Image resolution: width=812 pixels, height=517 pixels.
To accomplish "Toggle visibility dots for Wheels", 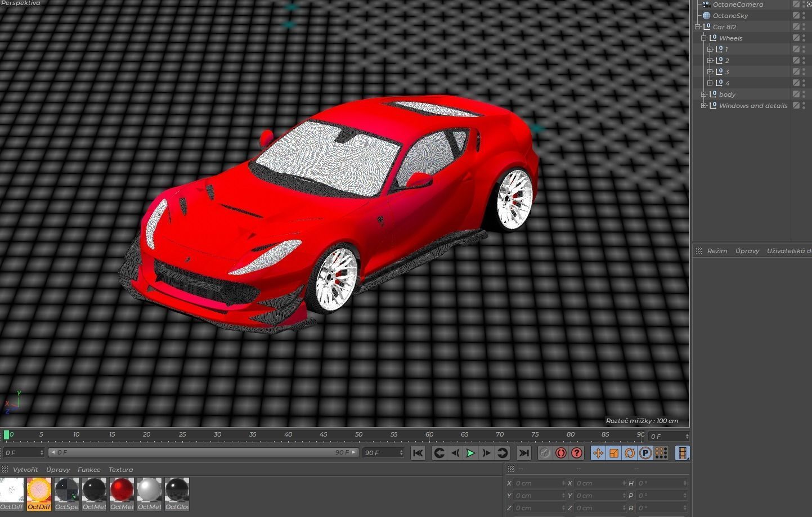I will [804, 38].
